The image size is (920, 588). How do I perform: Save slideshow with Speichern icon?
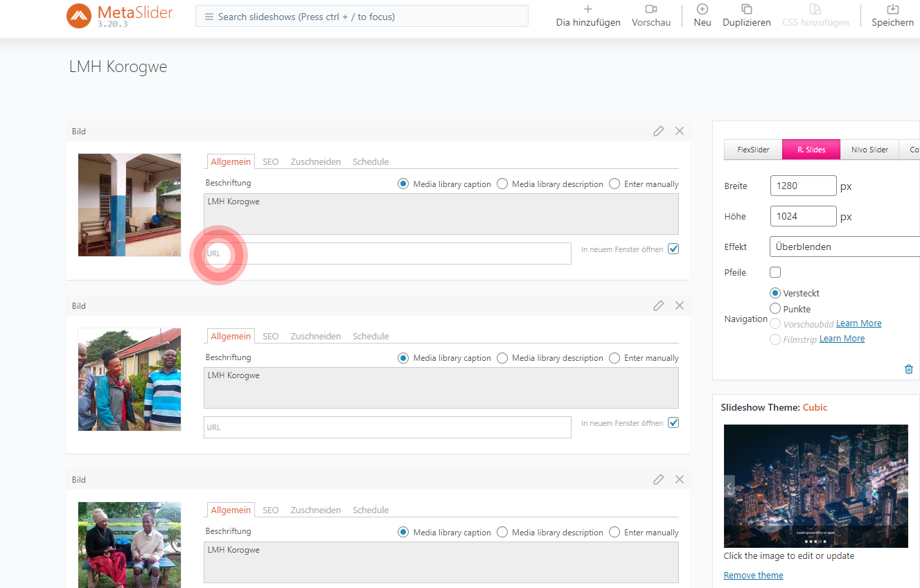pyautogui.click(x=893, y=9)
